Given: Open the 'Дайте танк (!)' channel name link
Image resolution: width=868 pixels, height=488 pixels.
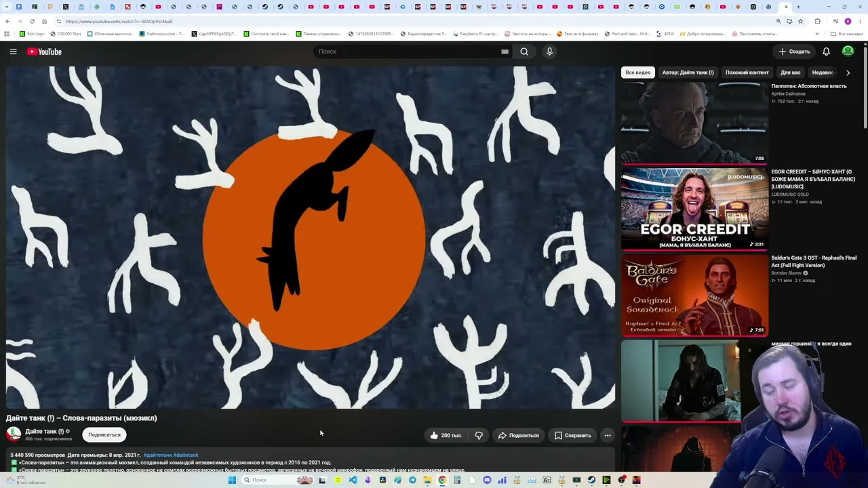Looking at the screenshot, I should (44, 431).
